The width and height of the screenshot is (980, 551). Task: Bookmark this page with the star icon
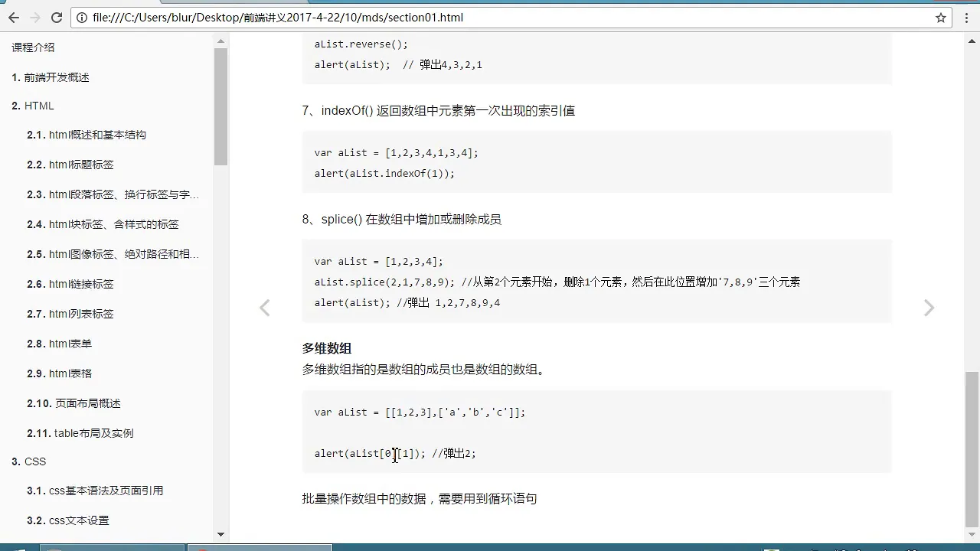[x=941, y=18]
